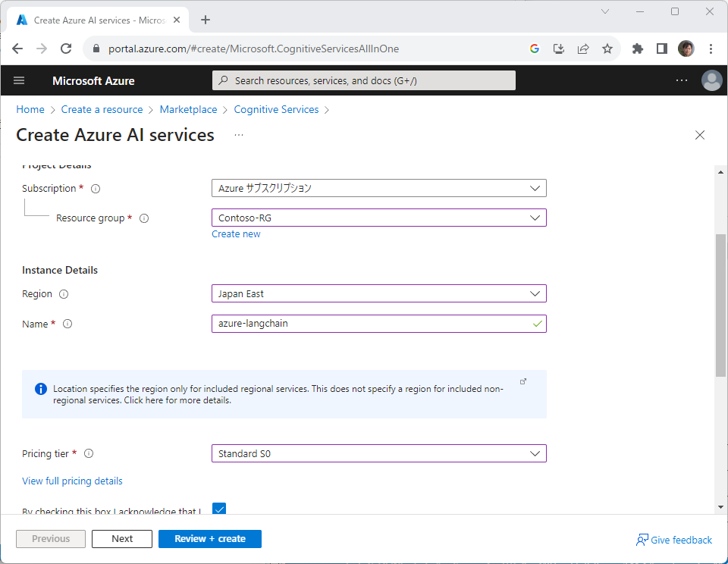Image resolution: width=728 pixels, height=564 pixels.
Task: Click the location info banner text
Action: (x=278, y=394)
